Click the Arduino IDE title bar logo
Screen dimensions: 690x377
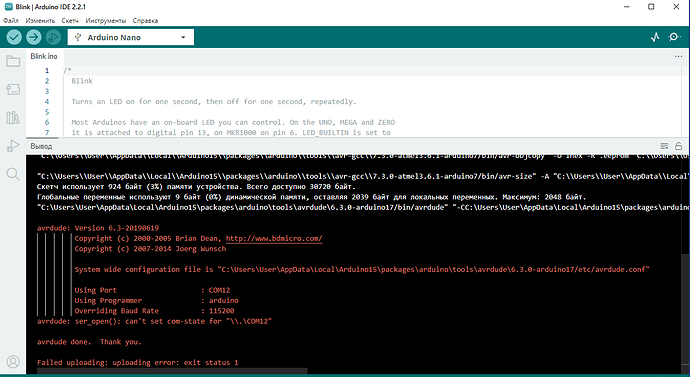pyautogui.click(x=8, y=7)
